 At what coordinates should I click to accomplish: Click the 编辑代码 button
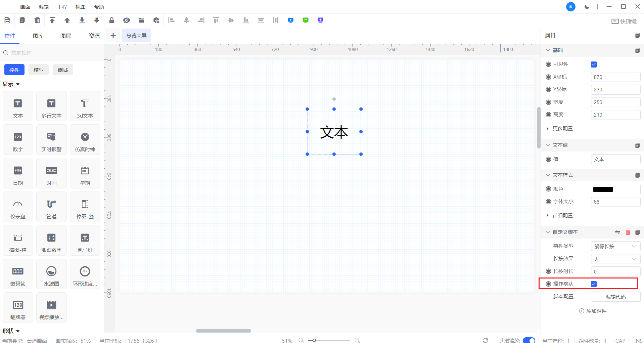coord(615,297)
